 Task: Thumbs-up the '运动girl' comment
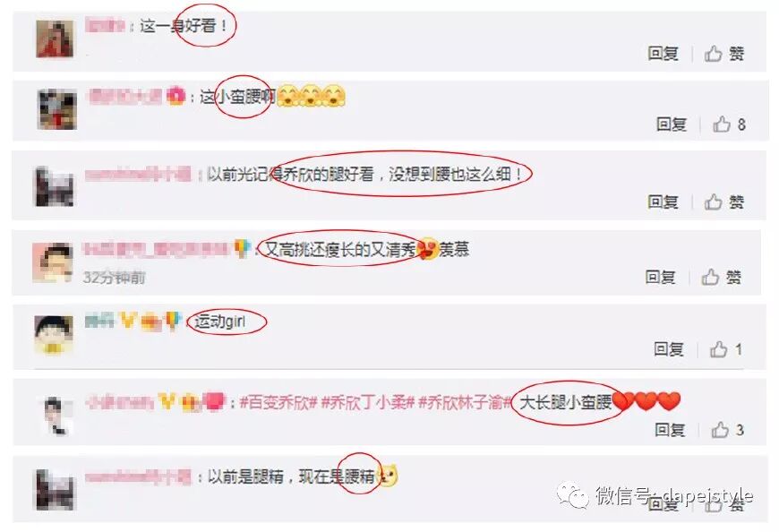click(x=726, y=349)
